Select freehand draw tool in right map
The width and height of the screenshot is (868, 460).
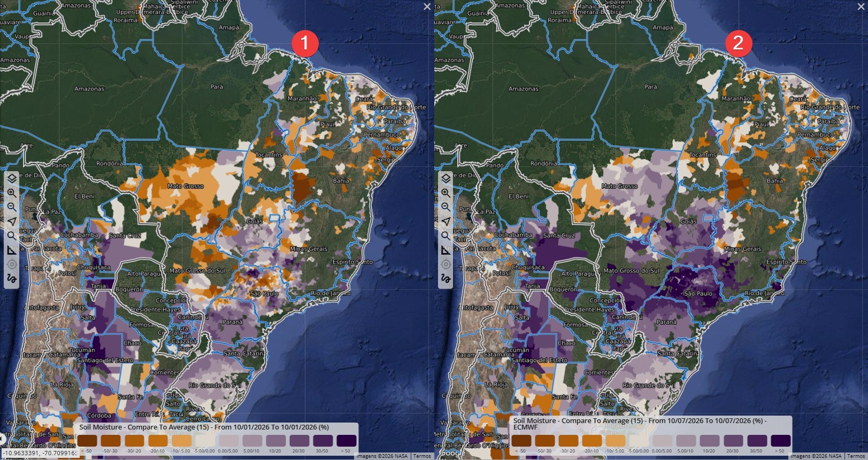click(x=445, y=279)
